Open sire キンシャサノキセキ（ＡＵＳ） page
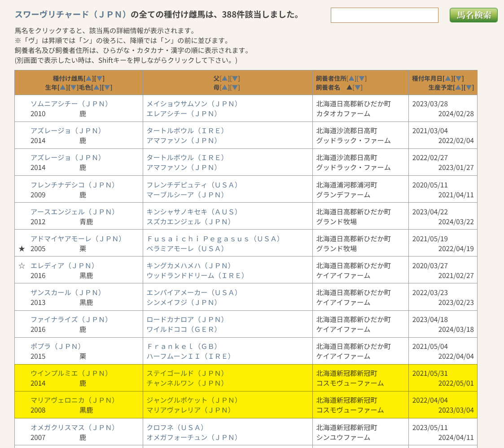The image size is (504, 448). [x=193, y=212]
